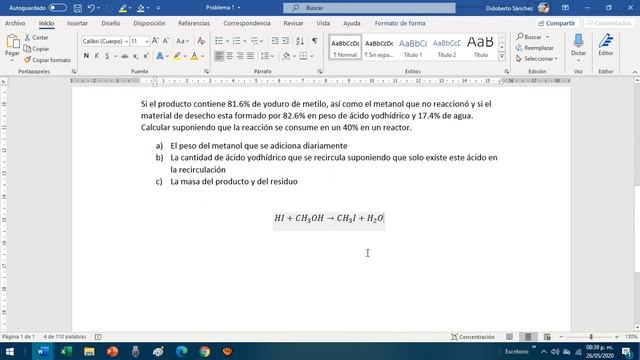Open Excel from taskbar
The height and width of the screenshot is (360, 640).
pos(66,351)
